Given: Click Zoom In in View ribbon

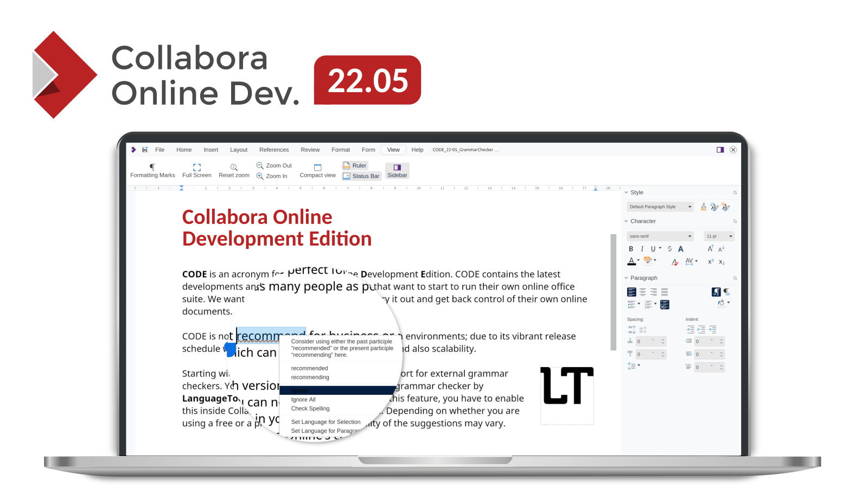Looking at the screenshot, I should [x=272, y=176].
